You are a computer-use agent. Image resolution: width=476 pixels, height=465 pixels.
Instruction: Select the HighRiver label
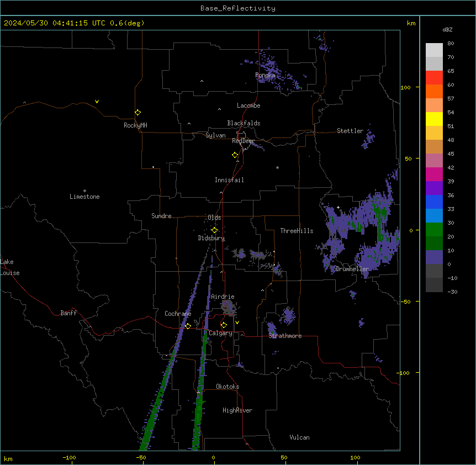coord(237,410)
